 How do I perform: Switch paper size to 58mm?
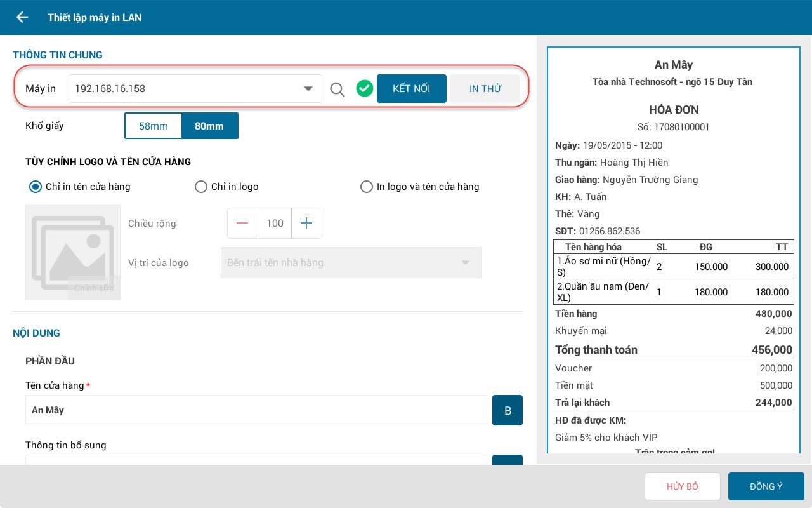[x=154, y=126]
